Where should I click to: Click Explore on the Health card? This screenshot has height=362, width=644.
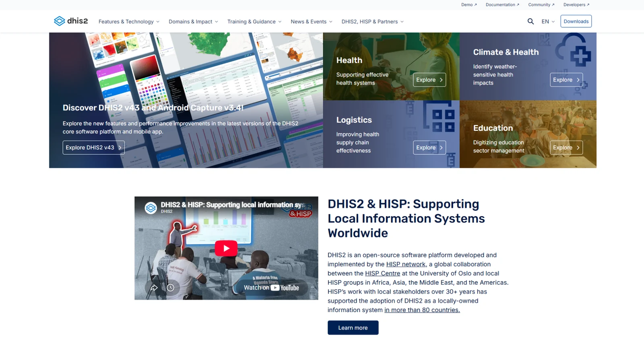[429, 80]
